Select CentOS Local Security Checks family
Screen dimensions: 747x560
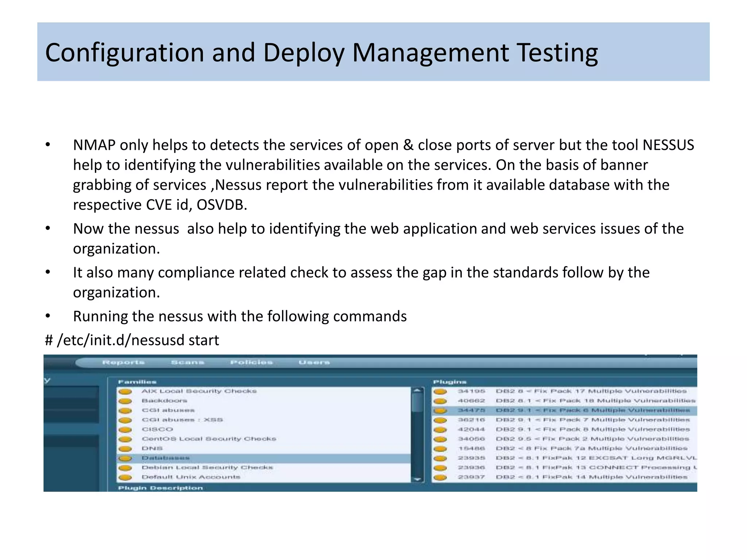tap(264, 439)
